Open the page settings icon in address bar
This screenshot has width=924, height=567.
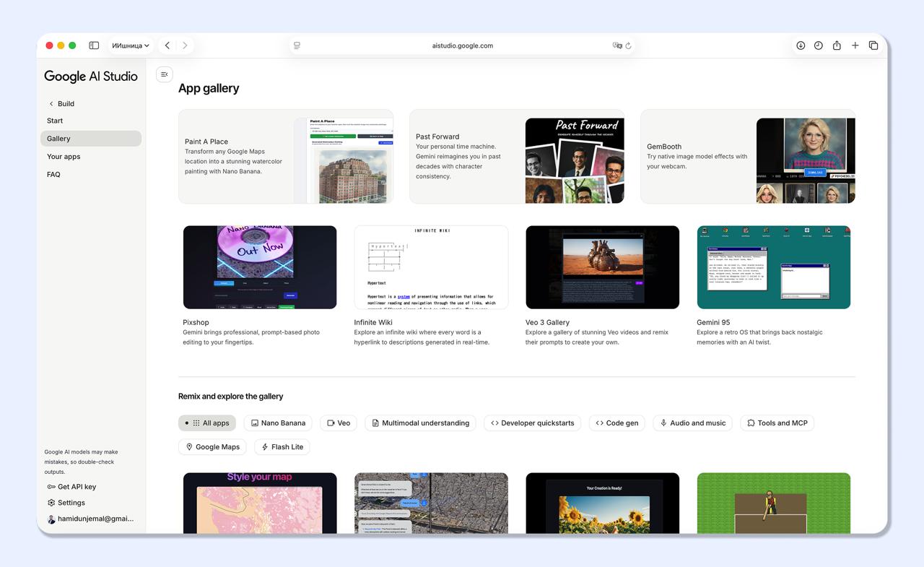(x=297, y=46)
